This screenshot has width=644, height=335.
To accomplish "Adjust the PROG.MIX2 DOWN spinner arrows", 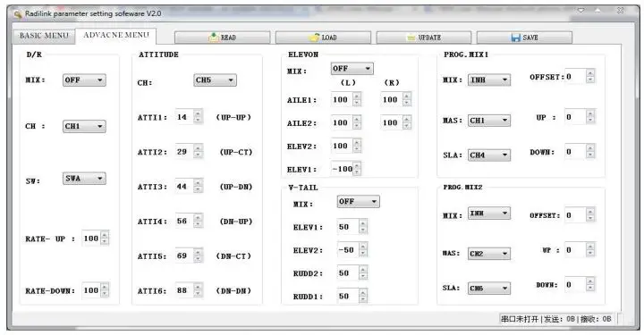I will 590,285.
